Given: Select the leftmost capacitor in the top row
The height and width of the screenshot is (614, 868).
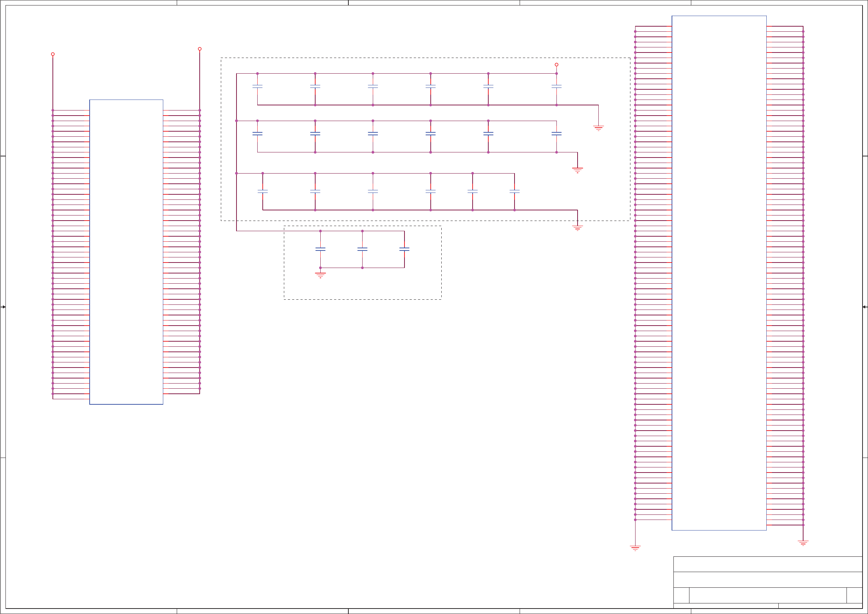Looking at the screenshot, I should (x=258, y=87).
